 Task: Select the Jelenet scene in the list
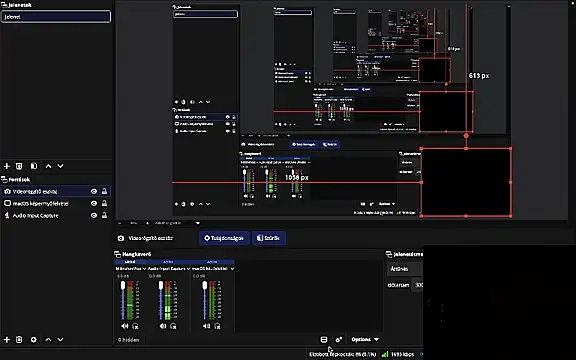56,17
